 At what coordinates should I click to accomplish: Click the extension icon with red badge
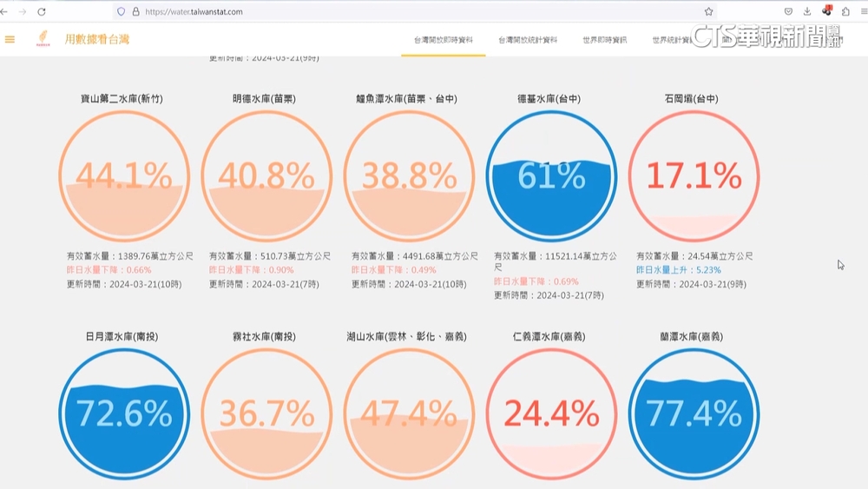[826, 10]
